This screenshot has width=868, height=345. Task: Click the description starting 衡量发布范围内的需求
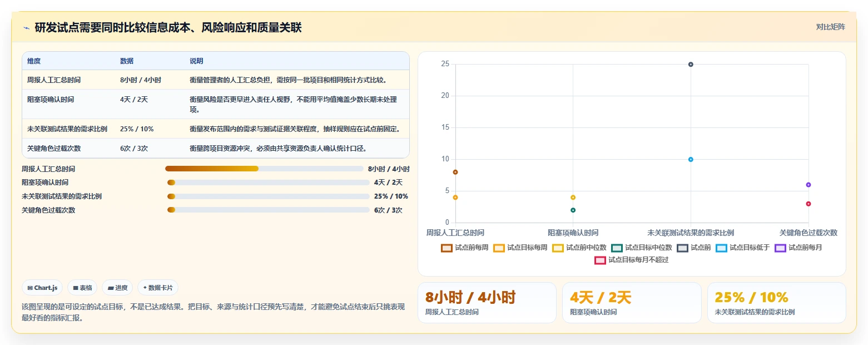point(295,129)
